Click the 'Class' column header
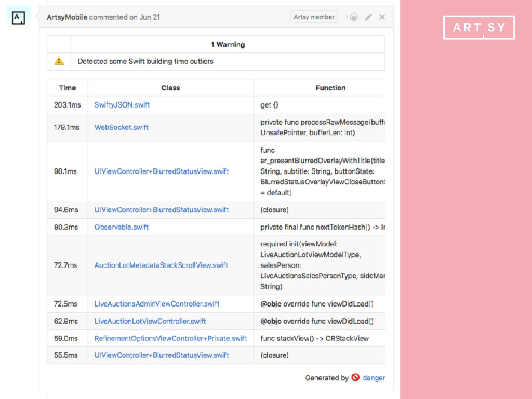Viewport: 532px width, 399px height. pos(170,88)
